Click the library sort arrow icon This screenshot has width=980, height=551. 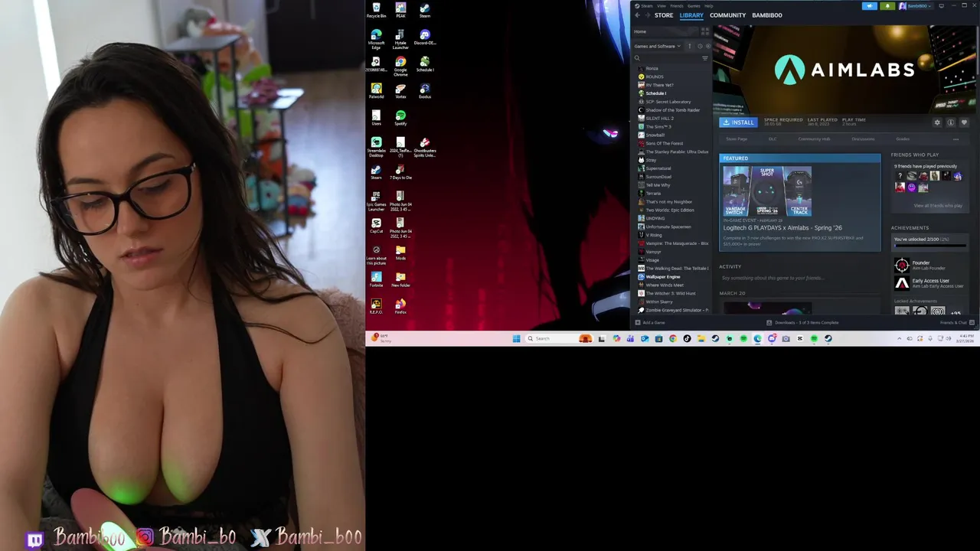tap(689, 46)
